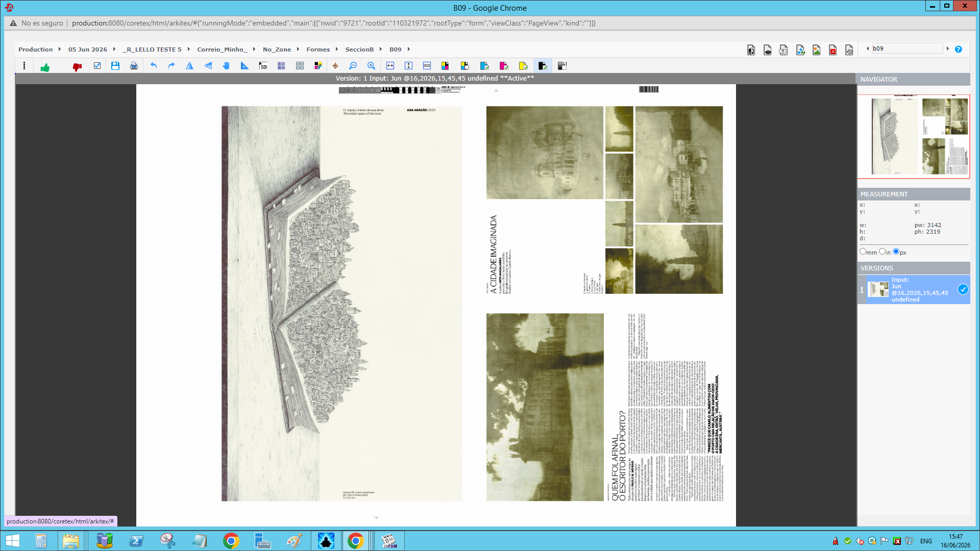980x551 pixels.
Task: Flip the view vertically
Action: click(208, 66)
